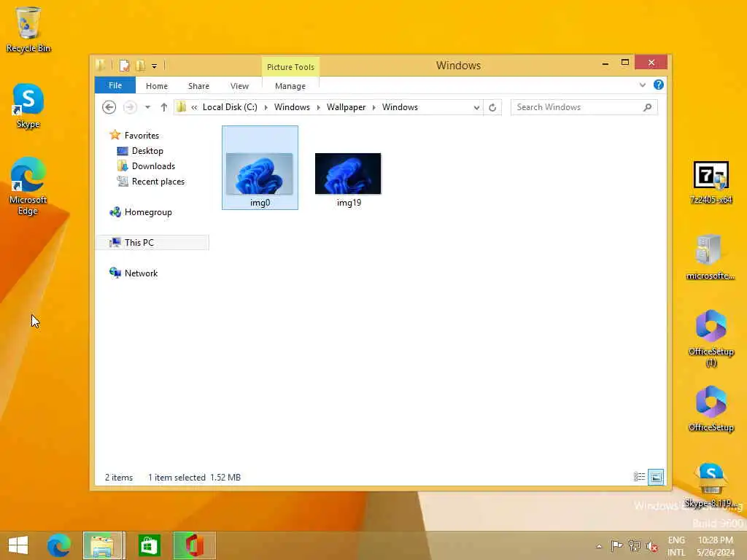Switch to Details view in status bar
The width and height of the screenshot is (747, 560).
[x=639, y=477]
